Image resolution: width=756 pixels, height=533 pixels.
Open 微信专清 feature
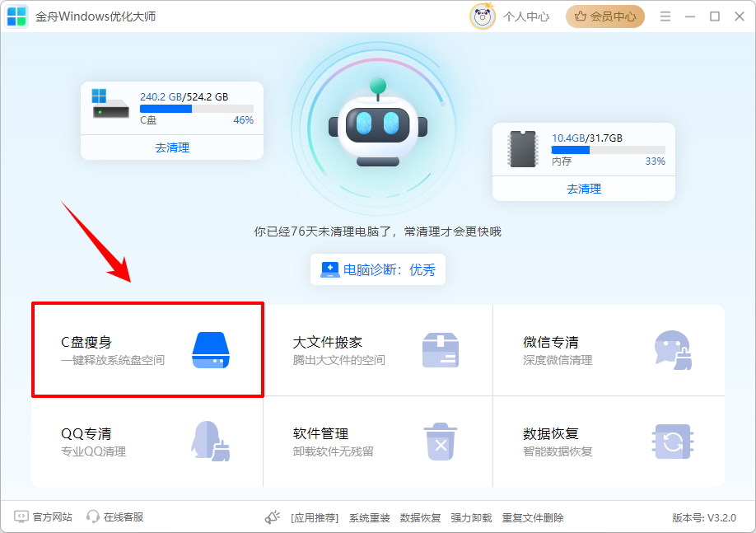coord(609,350)
